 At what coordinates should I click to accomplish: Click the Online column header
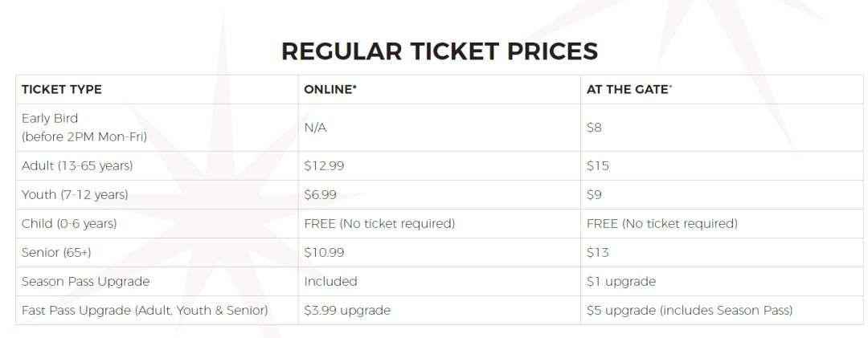coord(330,89)
